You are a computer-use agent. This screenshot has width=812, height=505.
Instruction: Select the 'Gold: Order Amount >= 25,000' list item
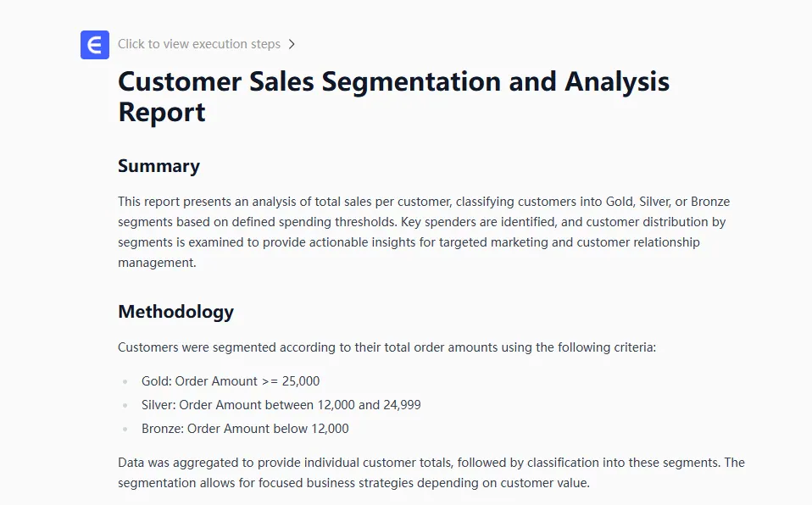pos(231,381)
